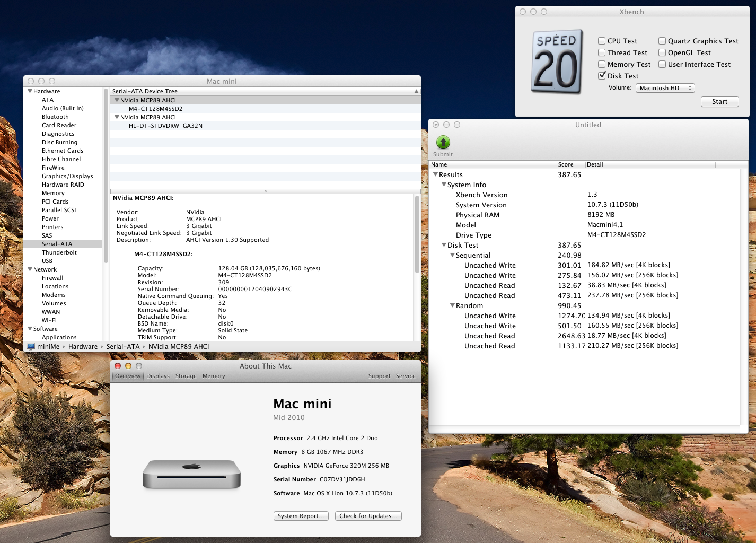Collapse the first NVidia MCP89 AHCI tree node

[x=117, y=100]
